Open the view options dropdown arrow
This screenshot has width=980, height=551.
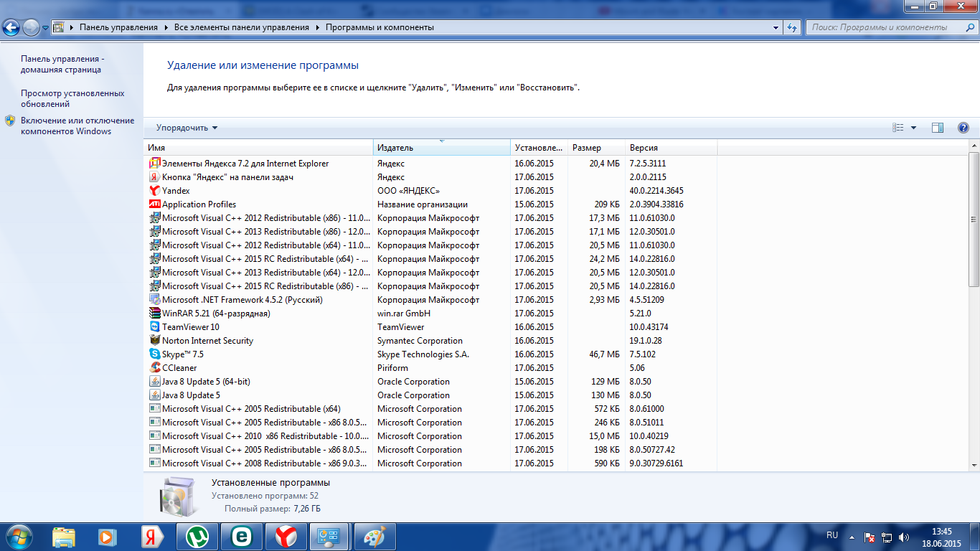coord(913,128)
